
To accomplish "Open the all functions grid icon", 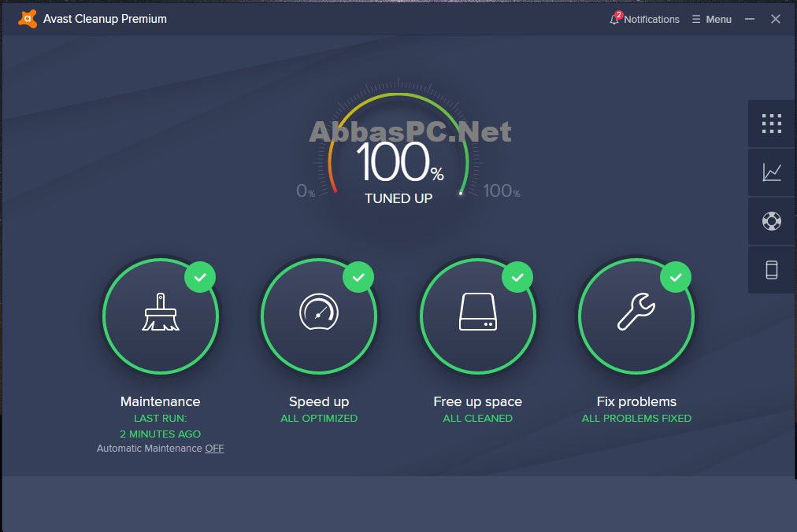I will (x=772, y=124).
